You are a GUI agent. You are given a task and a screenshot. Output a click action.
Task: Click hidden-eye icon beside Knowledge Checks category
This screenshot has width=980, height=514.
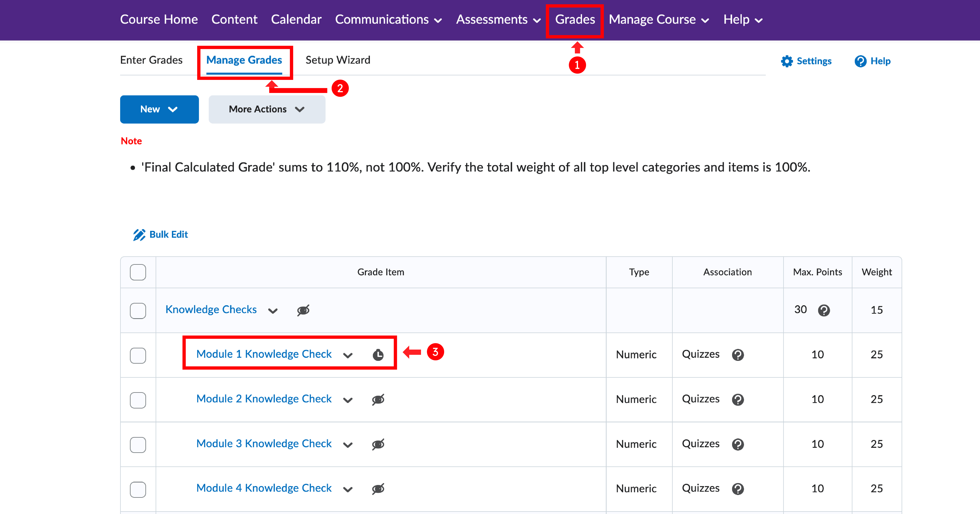tap(303, 310)
